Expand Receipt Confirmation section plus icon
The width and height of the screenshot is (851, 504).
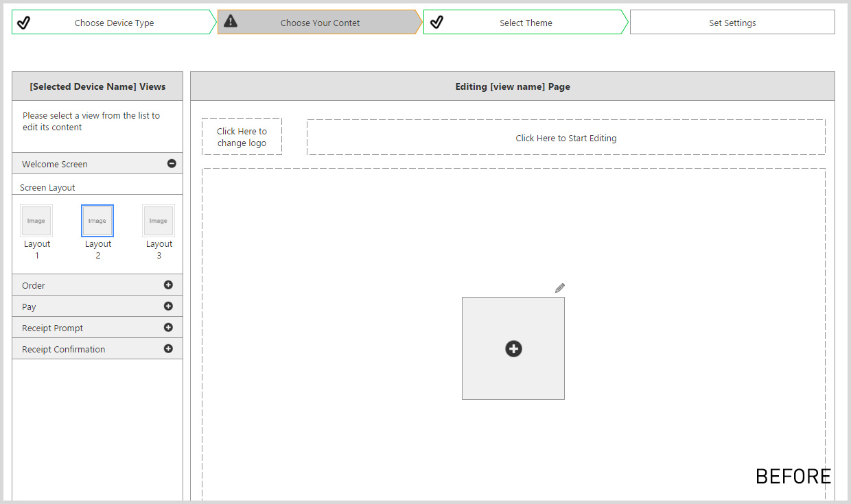[x=168, y=349]
